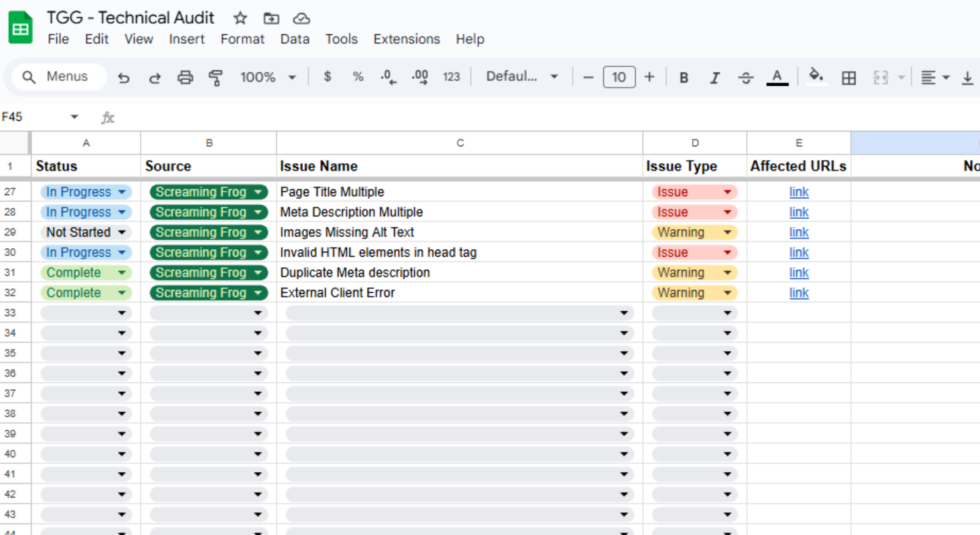Click the font size input field
This screenshot has width=980, height=535.
[619, 77]
